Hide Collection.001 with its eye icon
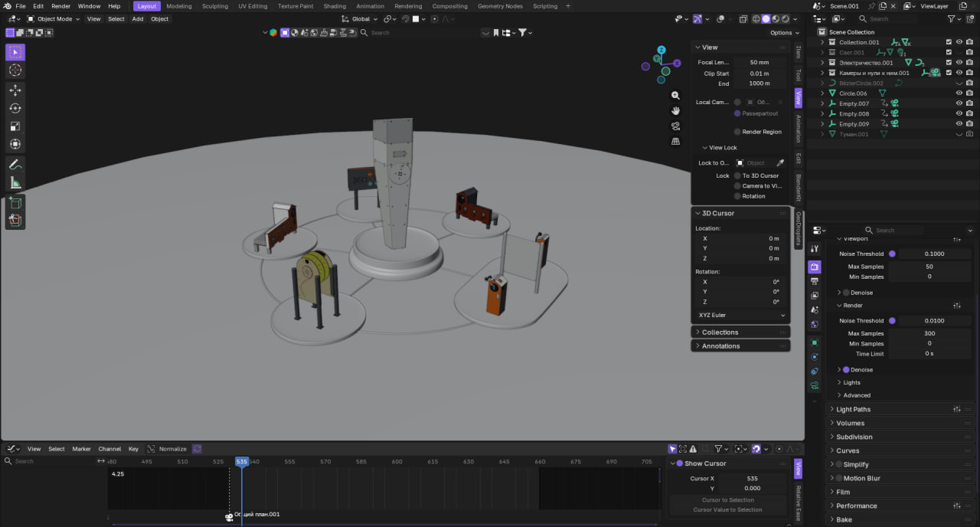The height and width of the screenshot is (527, 980). pyautogui.click(x=959, y=42)
